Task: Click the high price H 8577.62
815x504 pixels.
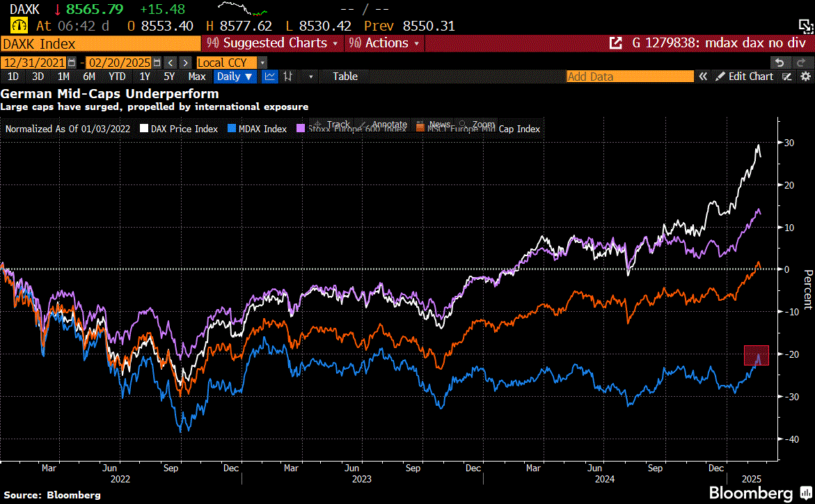Action: click(239, 26)
